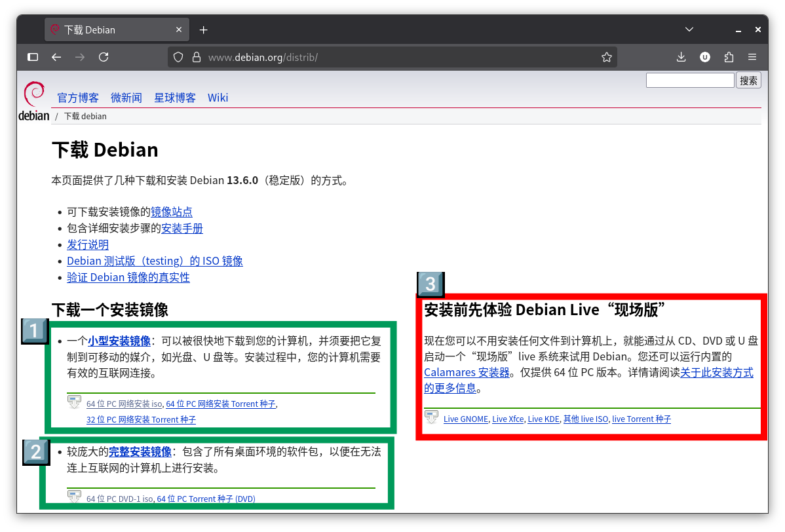Download the Live GNOME image
This screenshot has width=785, height=532.
click(x=466, y=419)
